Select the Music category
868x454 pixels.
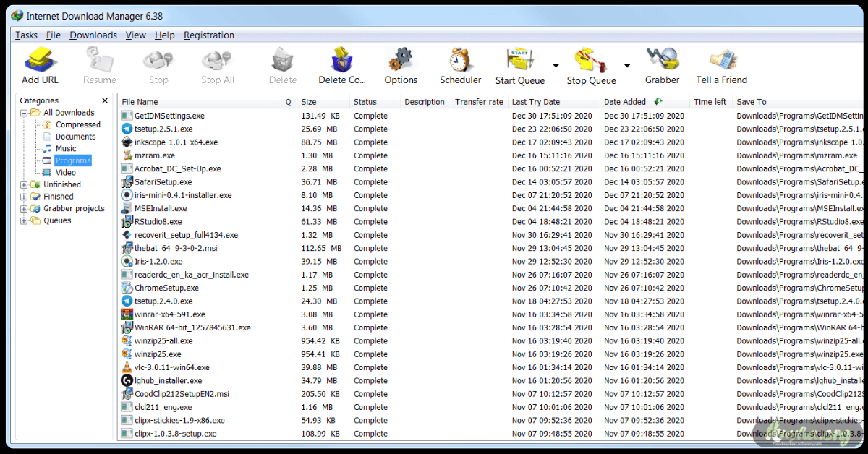click(65, 148)
